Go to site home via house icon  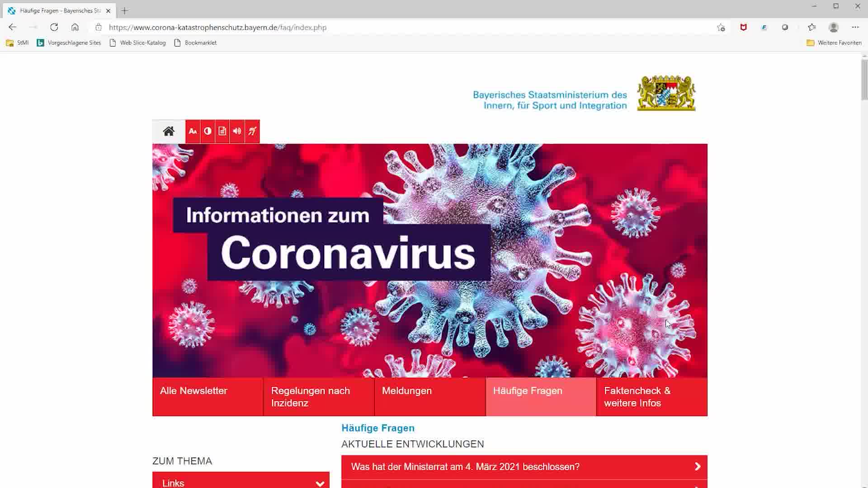point(169,131)
